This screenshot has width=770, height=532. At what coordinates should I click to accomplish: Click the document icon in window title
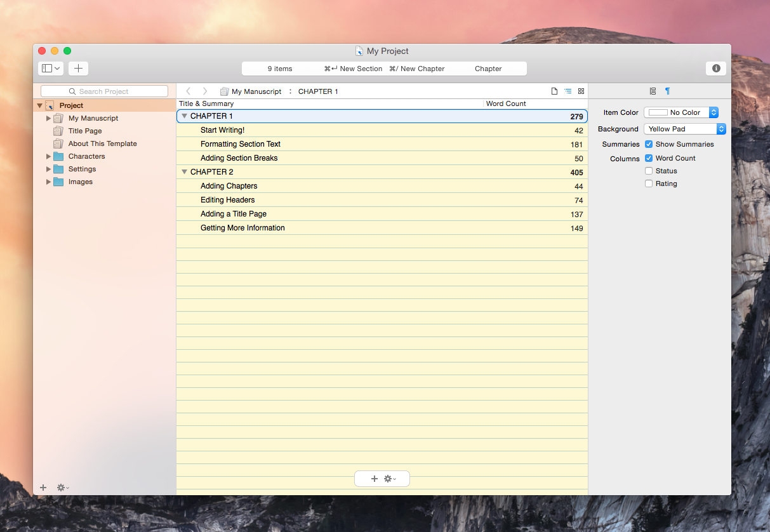point(359,51)
